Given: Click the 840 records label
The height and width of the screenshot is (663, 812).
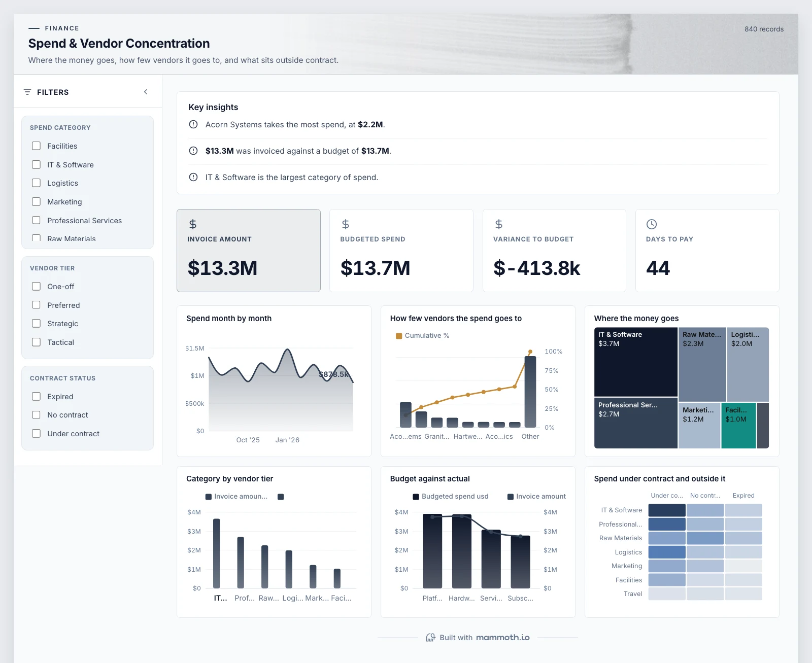Looking at the screenshot, I should point(764,29).
